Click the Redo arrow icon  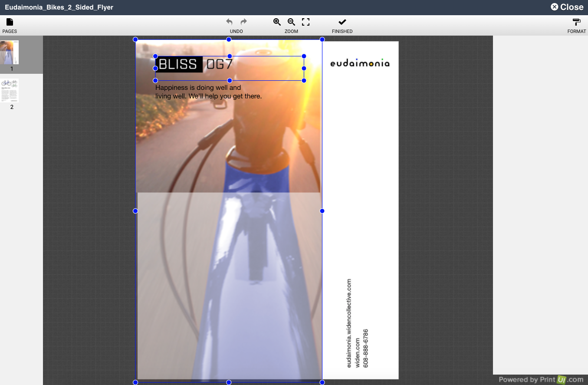[x=243, y=22]
